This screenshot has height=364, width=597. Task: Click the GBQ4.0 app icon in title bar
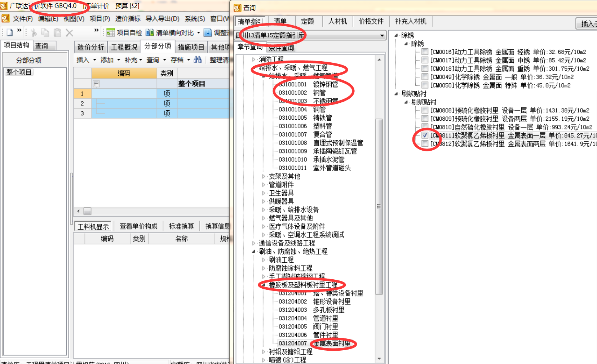coord(4,6)
